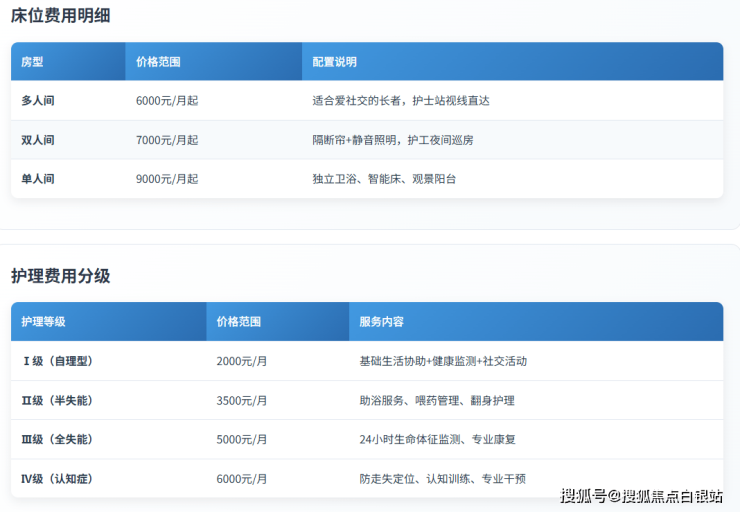Image resolution: width=740 pixels, height=512 pixels.
Task: Select the Ⅱ级（半失能） row label
Action: [x=57, y=401]
